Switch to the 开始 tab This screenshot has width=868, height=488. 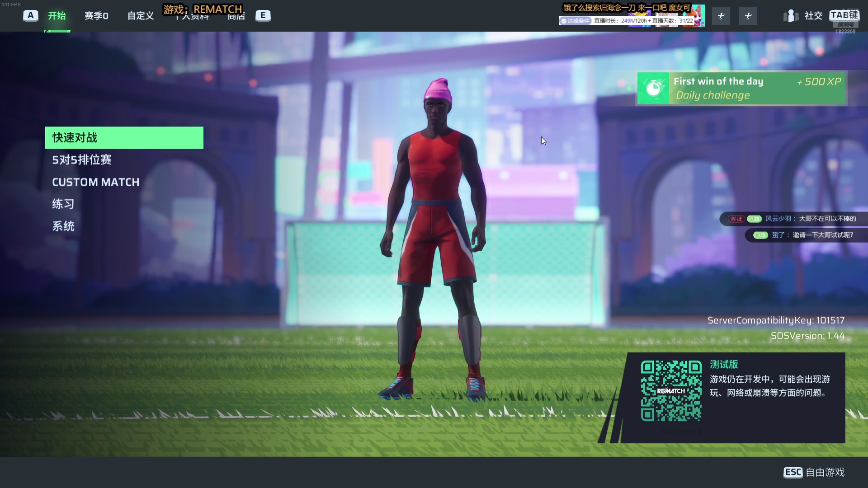click(57, 16)
